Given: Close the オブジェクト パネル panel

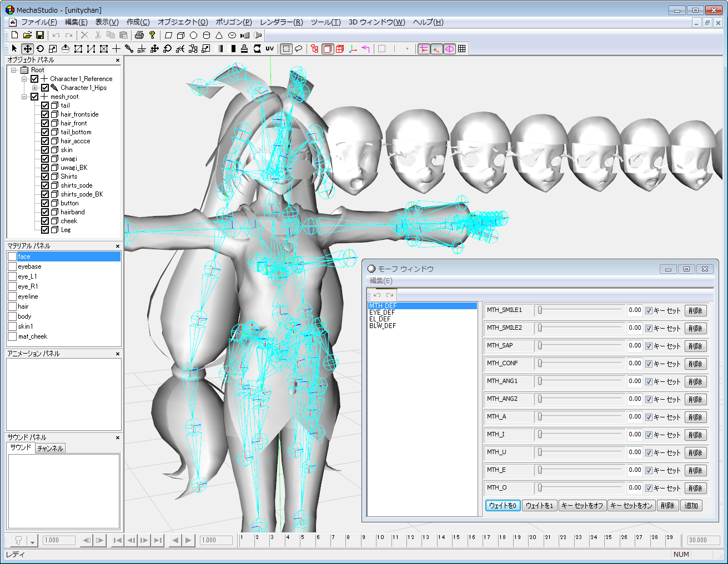Looking at the screenshot, I should point(118,60).
